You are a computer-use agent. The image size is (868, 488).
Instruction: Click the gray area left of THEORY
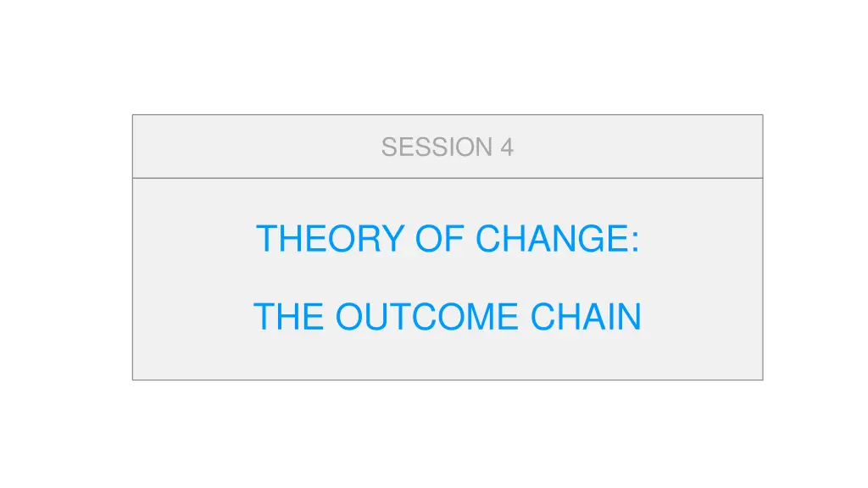(x=194, y=238)
